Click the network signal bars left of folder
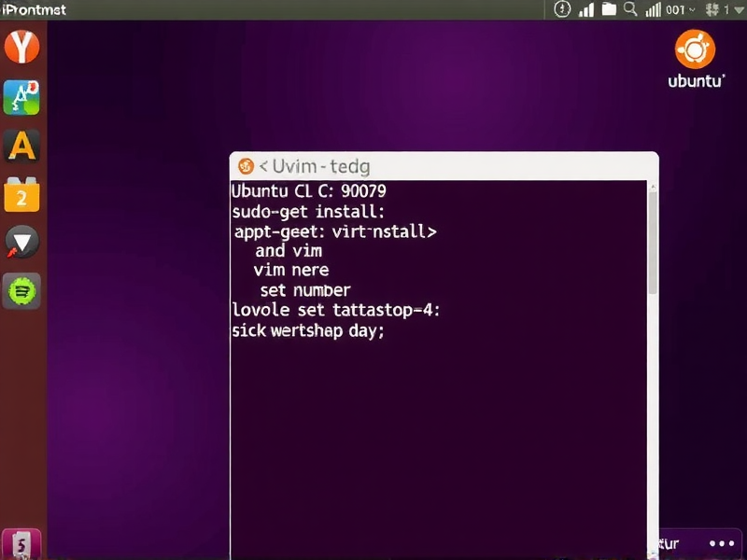 tap(586, 10)
